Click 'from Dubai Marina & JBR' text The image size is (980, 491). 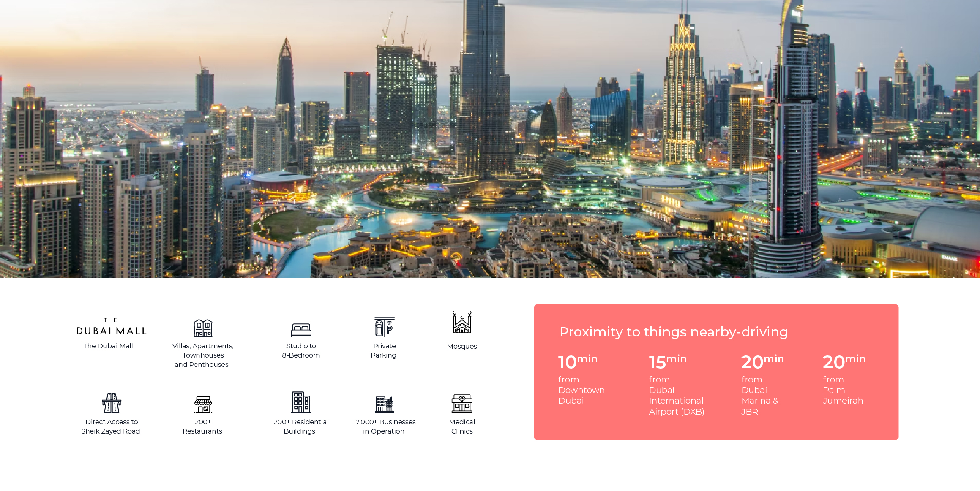[x=760, y=396]
